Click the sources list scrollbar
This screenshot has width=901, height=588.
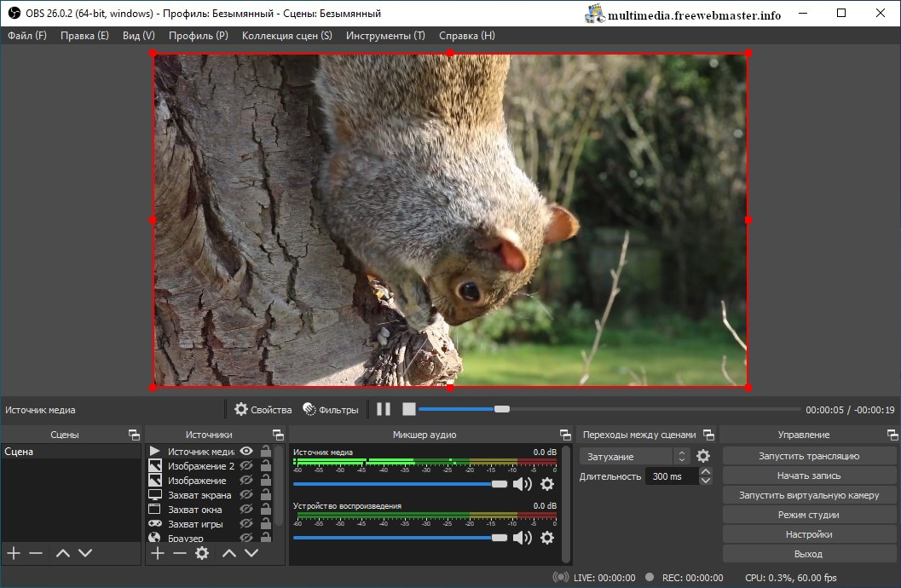[x=280, y=486]
